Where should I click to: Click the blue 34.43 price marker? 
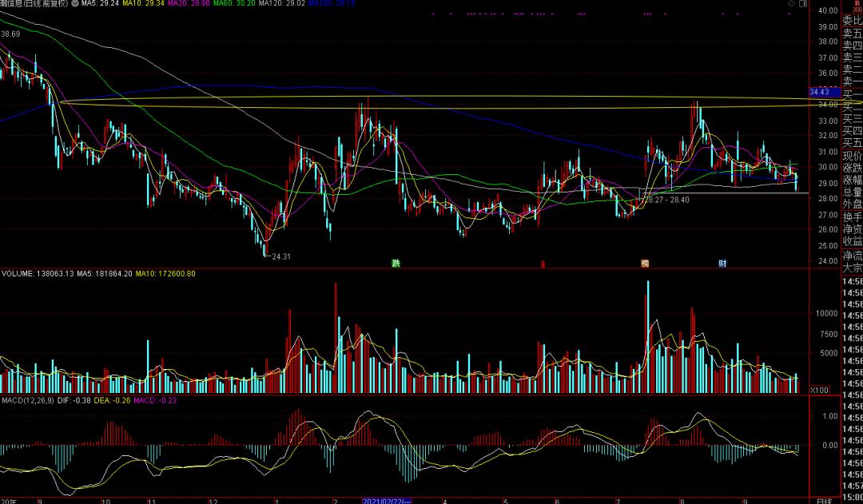(821, 93)
